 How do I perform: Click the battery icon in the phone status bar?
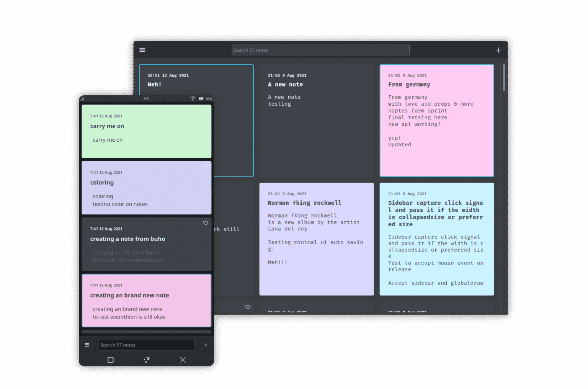pyautogui.click(x=201, y=99)
